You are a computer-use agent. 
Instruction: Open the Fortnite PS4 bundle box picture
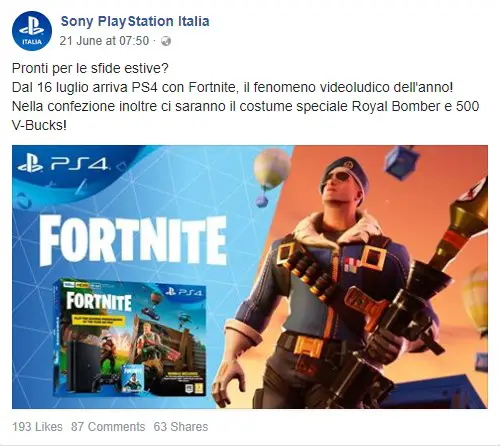click(x=129, y=337)
